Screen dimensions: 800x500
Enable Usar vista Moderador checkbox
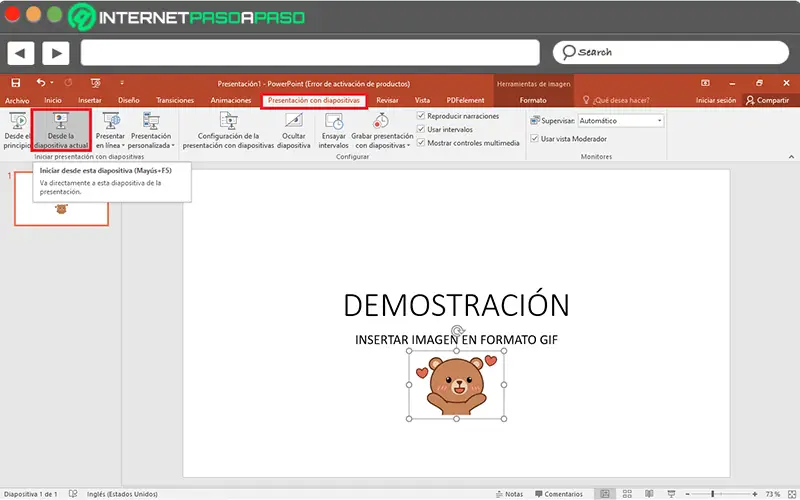tap(533, 139)
